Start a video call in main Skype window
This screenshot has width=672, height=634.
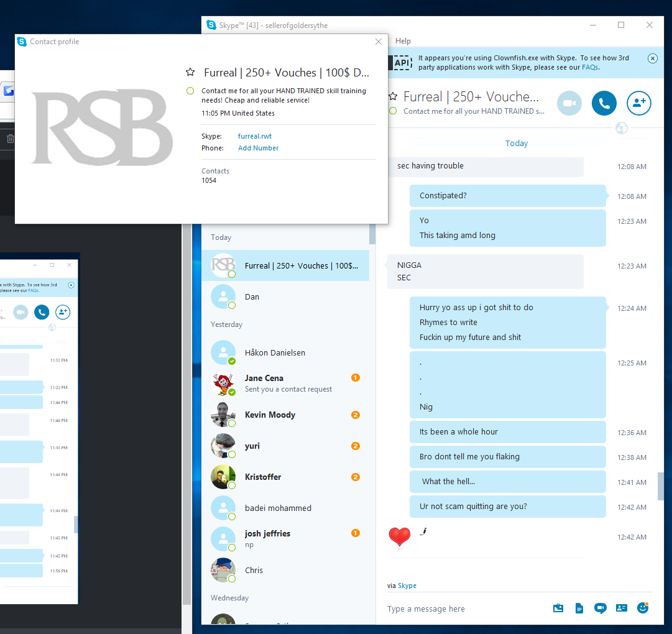click(x=569, y=103)
